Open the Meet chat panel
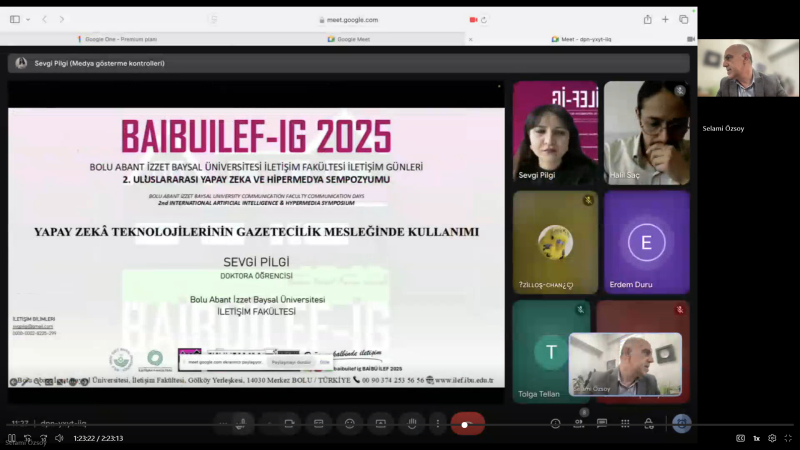Screen dimensions: 800x450 (602, 423)
